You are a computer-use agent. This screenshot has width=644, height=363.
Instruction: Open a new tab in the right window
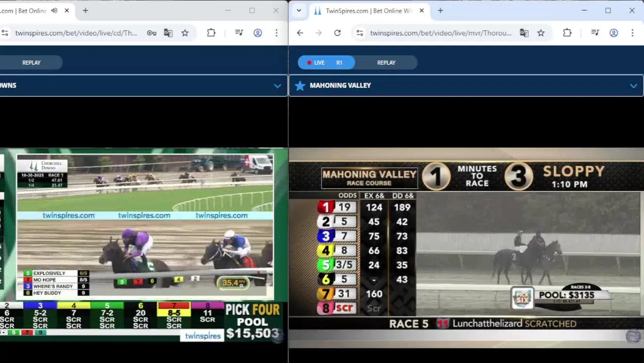point(440,11)
